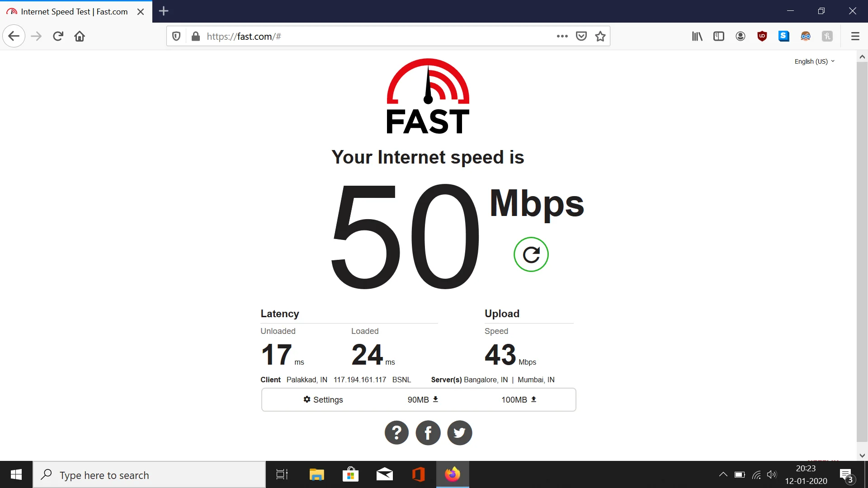
Task: Share results via the Facebook icon
Action: click(x=428, y=433)
